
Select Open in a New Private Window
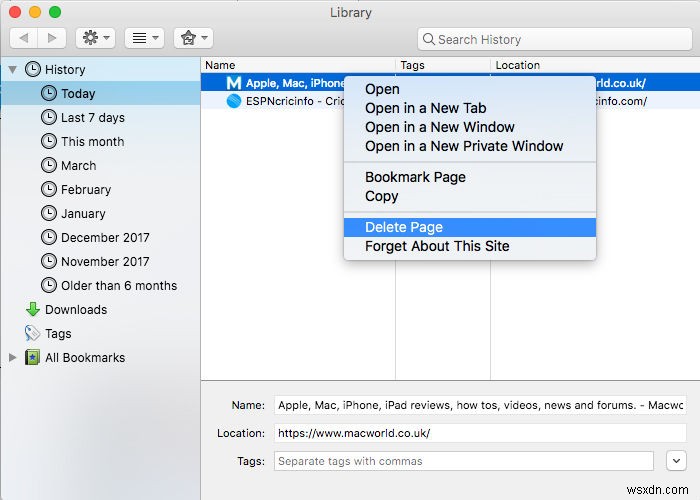point(464,146)
